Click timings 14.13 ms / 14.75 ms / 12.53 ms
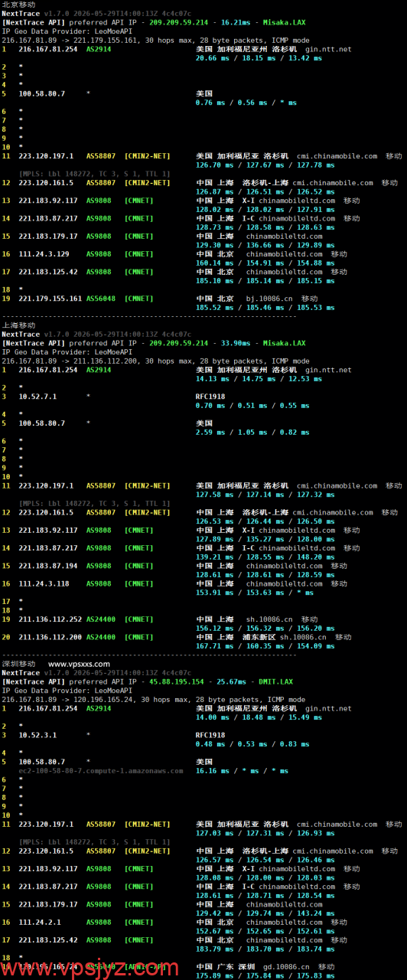 [259, 378]
